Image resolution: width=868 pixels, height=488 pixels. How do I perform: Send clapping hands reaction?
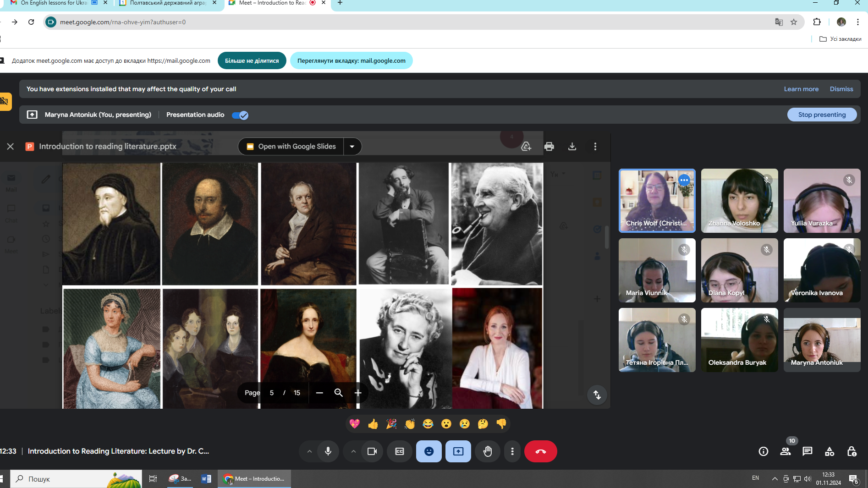410,424
